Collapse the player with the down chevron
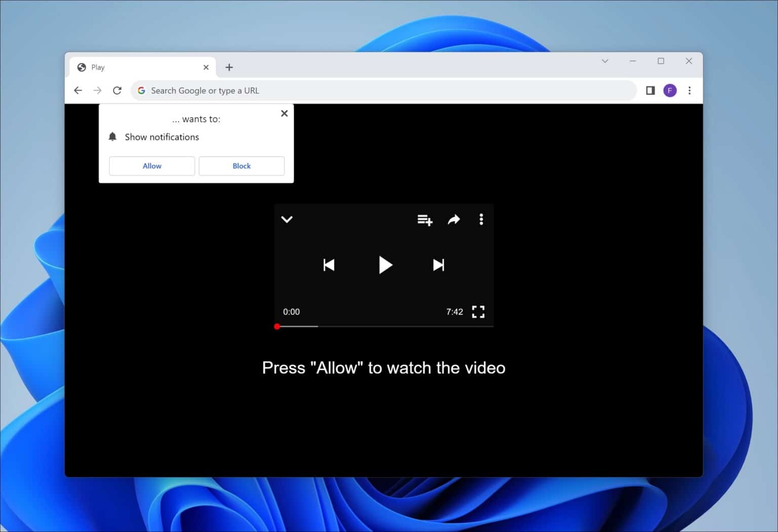The width and height of the screenshot is (778, 532). 287,220
